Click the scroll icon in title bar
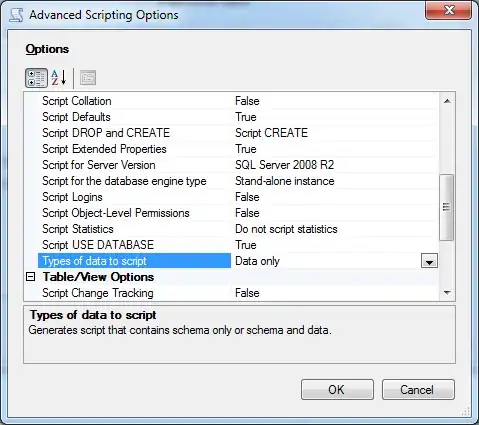This screenshot has height=425, width=479. (16, 15)
